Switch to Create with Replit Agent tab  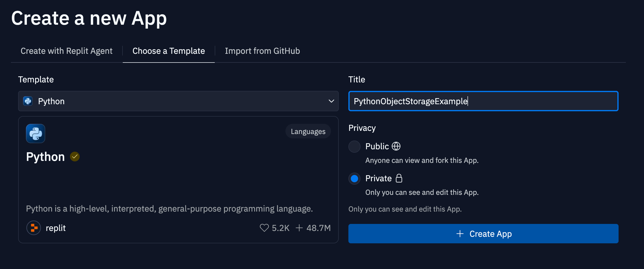click(67, 51)
